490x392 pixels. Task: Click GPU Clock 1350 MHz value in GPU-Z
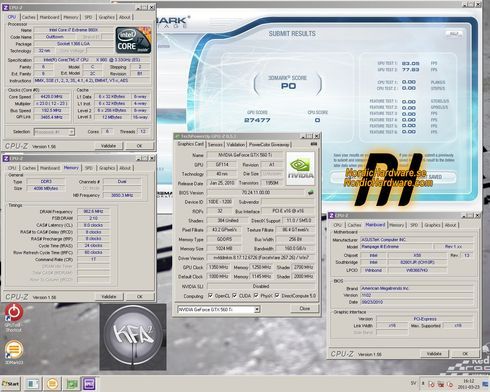(x=218, y=267)
